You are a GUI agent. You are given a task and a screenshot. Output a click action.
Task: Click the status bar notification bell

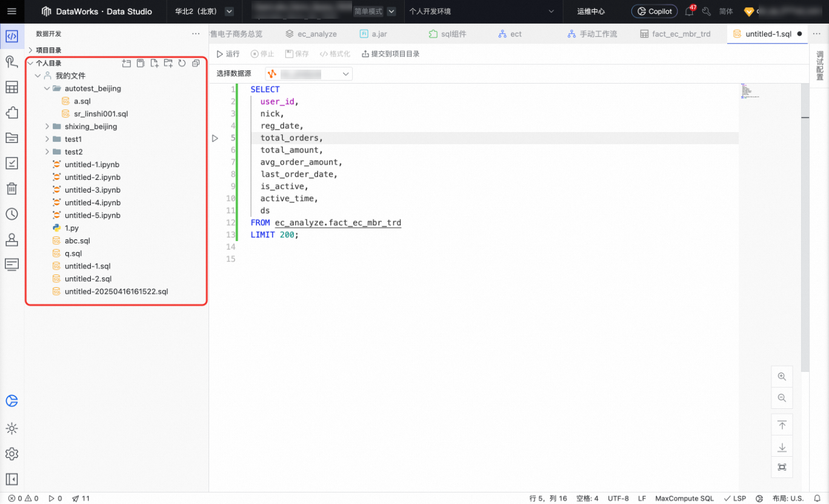816,499
